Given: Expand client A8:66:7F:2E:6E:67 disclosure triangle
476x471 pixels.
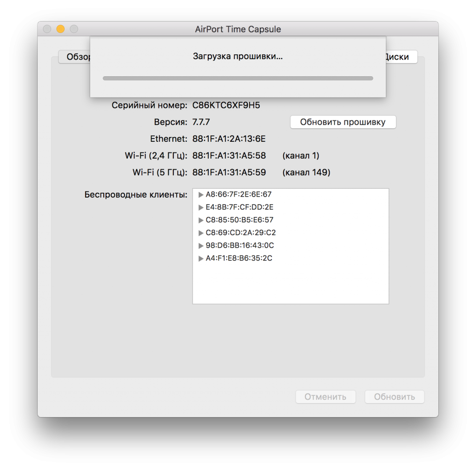Looking at the screenshot, I should pyautogui.click(x=201, y=195).
